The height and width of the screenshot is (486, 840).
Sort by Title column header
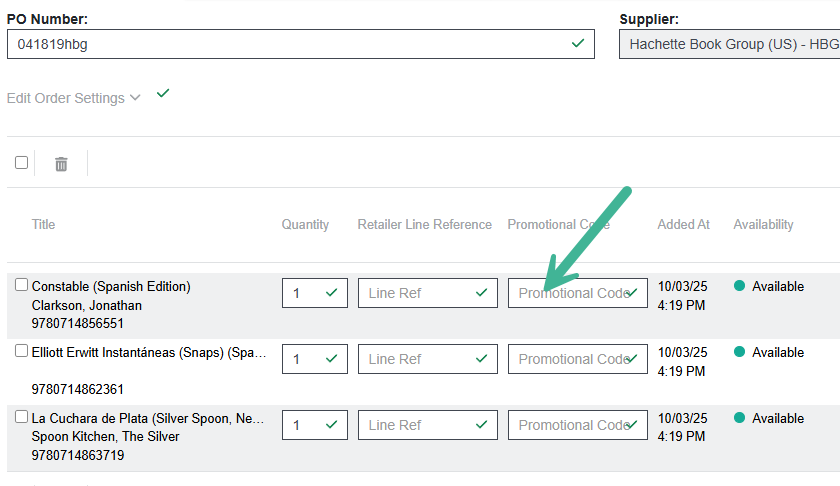click(x=44, y=225)
